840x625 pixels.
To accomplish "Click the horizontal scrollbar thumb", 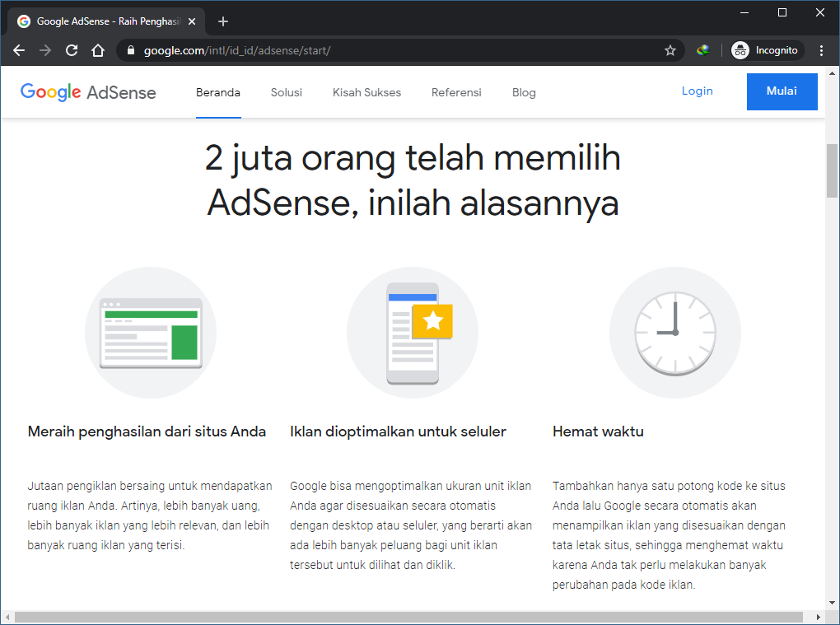I will pos(408,617).
